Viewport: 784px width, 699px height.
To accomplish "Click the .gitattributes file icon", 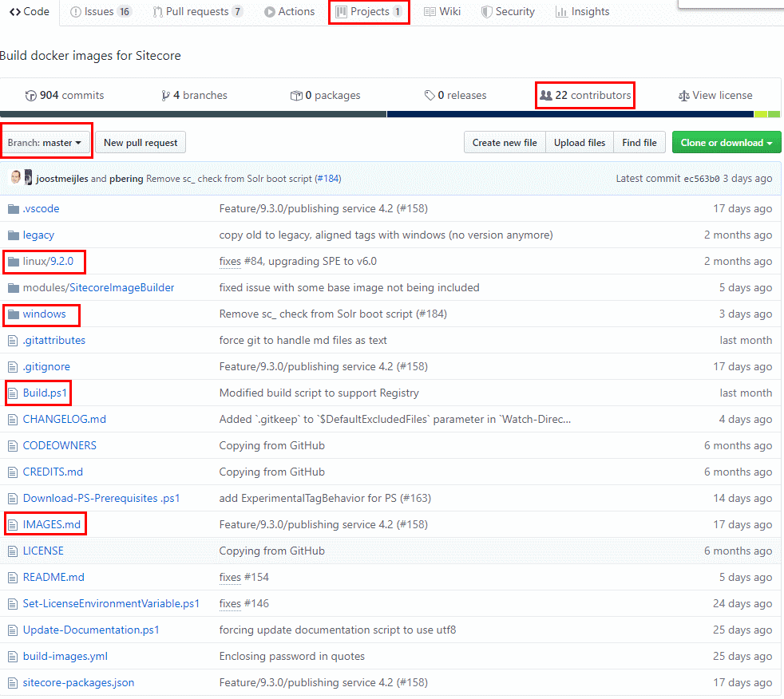I will pos(13,341).
